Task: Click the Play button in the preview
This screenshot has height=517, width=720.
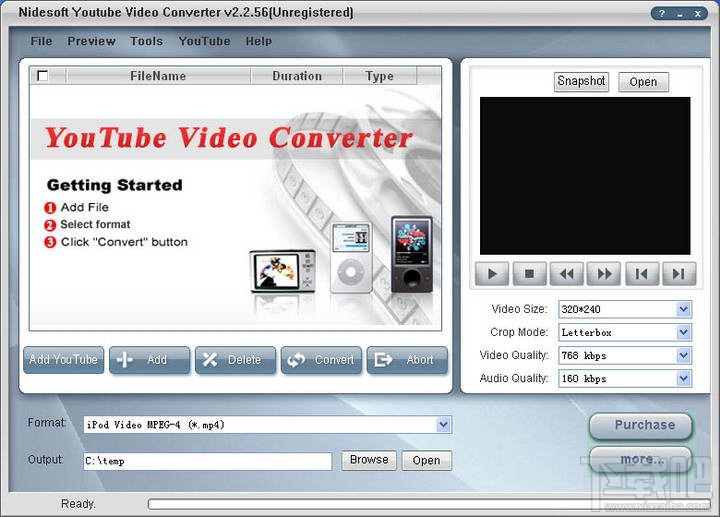Action: pos(492,274)
